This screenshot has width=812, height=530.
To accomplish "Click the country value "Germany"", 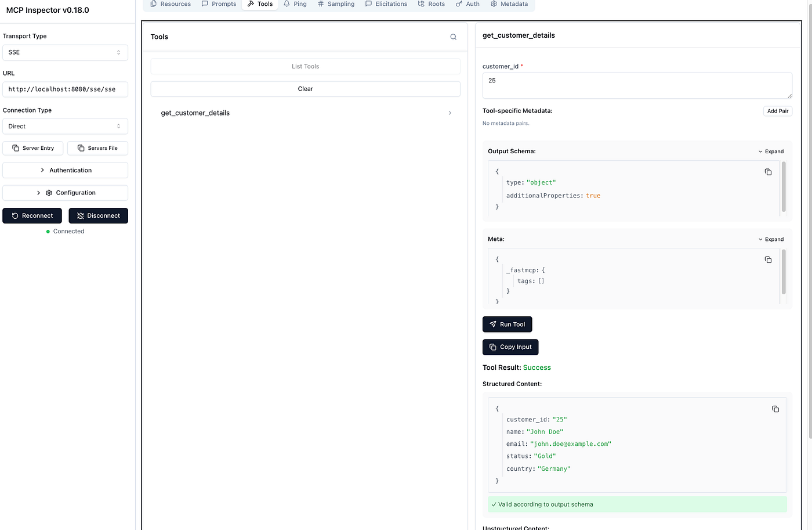I will [x=554, y=469].
